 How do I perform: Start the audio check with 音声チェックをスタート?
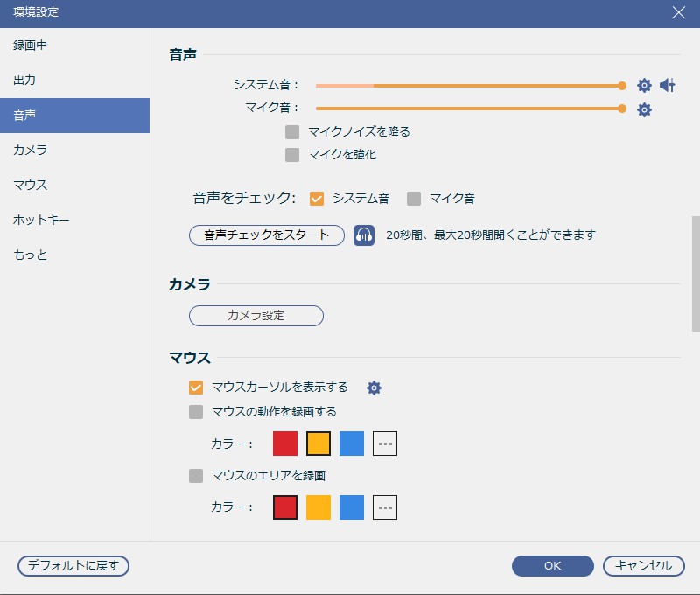265,234
